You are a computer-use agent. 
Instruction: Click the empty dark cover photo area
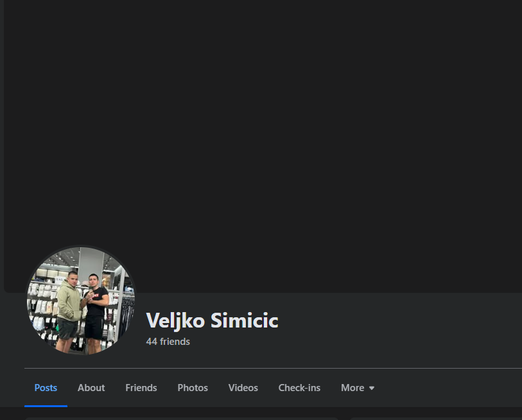click(x=263, y=133)
